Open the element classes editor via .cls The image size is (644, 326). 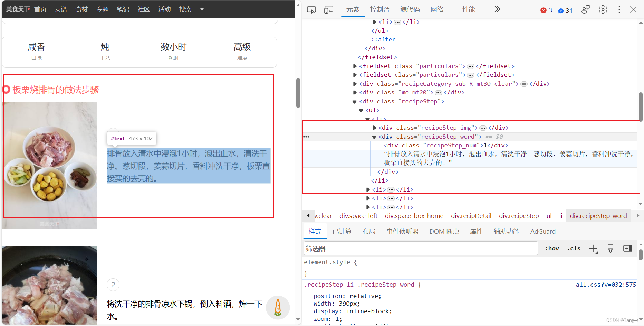click(x=574, y=248)
